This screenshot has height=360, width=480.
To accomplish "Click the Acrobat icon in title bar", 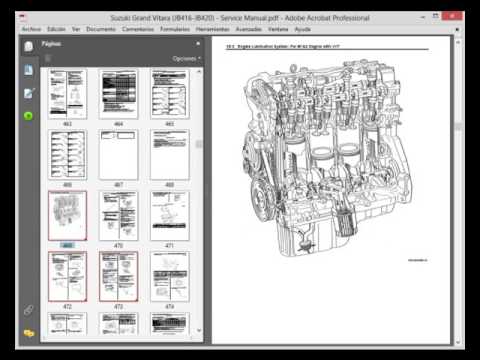I will point(23,17).
